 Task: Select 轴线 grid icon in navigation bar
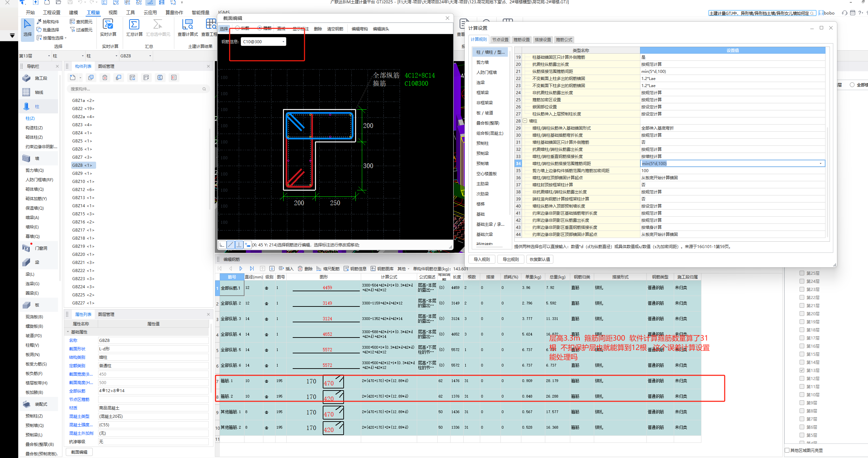point(26,92)
